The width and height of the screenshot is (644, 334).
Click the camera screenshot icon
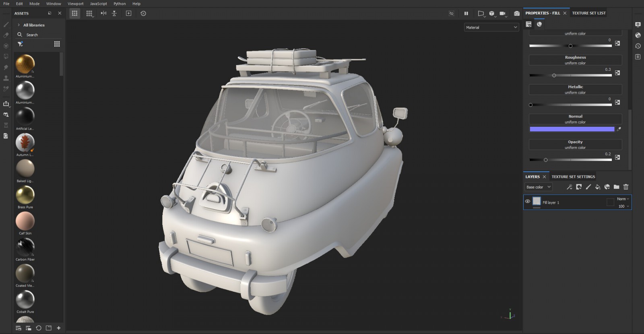(x=517, y=13)
